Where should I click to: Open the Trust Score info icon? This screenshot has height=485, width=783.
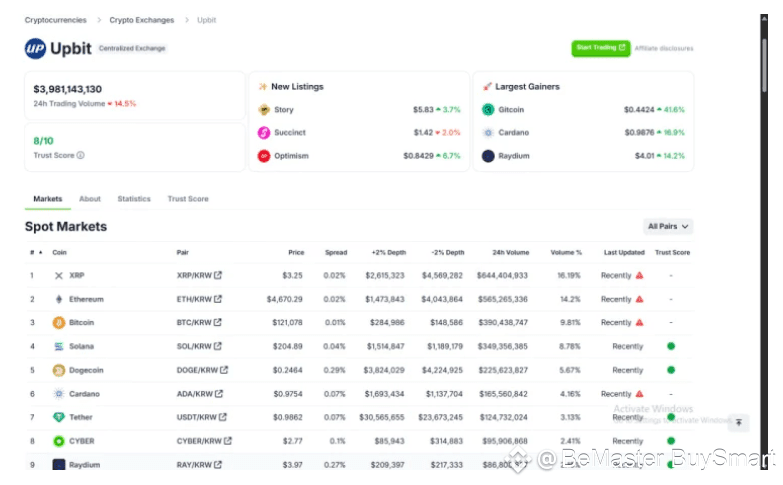coord(80,155)
